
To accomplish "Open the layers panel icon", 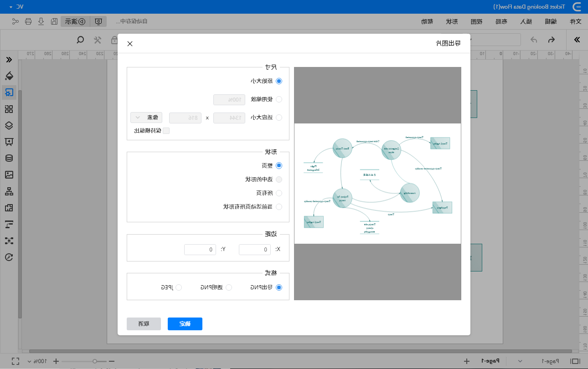I will click(9, 125).
